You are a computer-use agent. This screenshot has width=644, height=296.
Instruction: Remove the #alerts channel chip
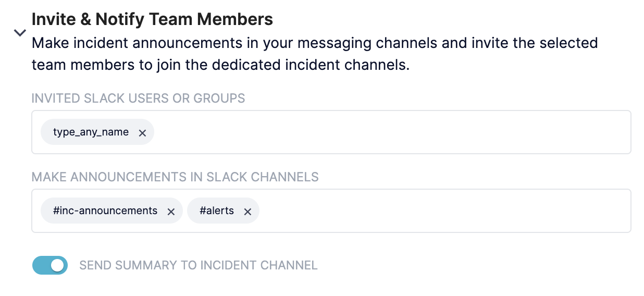247,212
